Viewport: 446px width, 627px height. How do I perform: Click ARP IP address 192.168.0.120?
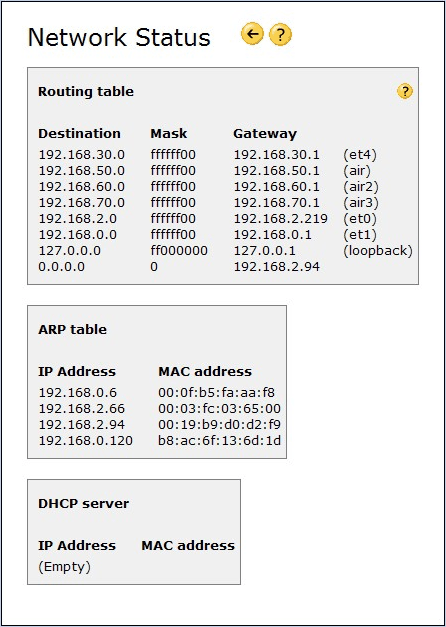pos(86,441)
